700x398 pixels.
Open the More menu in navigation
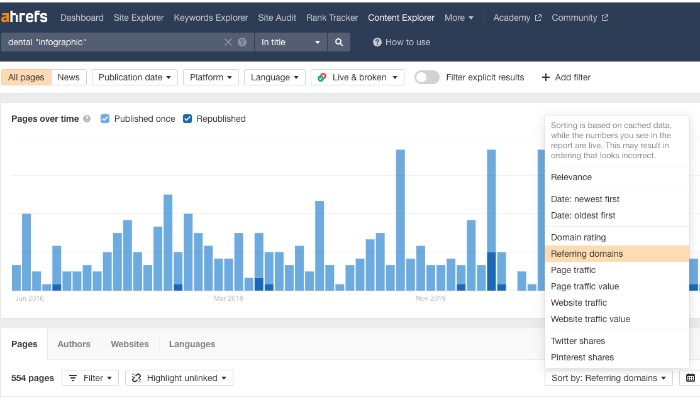(458, 18)
